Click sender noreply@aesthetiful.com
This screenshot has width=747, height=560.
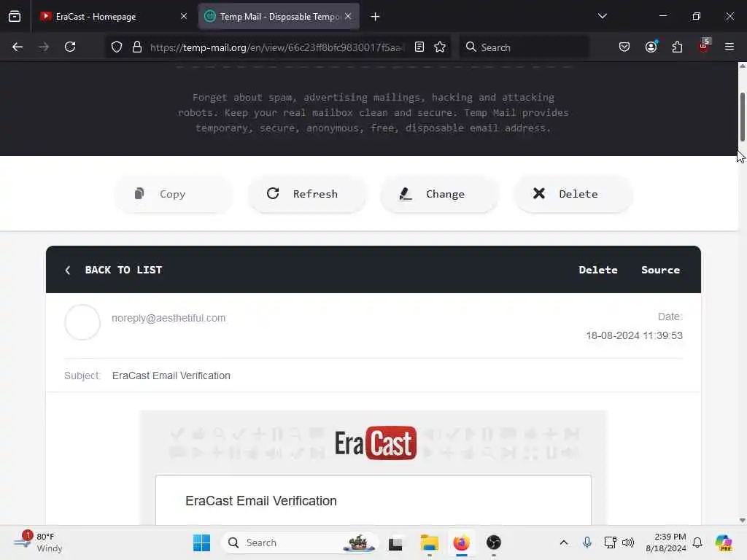pyautogui.click(x=169, y=318)
